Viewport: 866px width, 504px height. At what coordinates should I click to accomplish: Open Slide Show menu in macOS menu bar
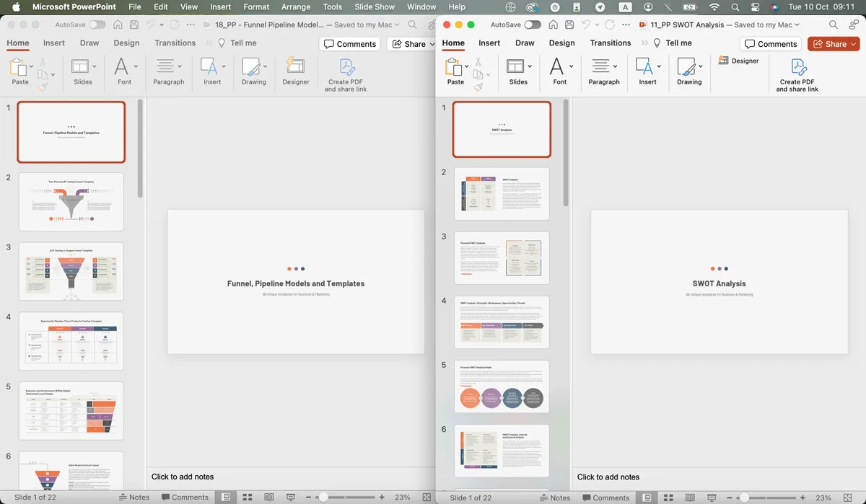pyautogui.click(x=375, y=6)
